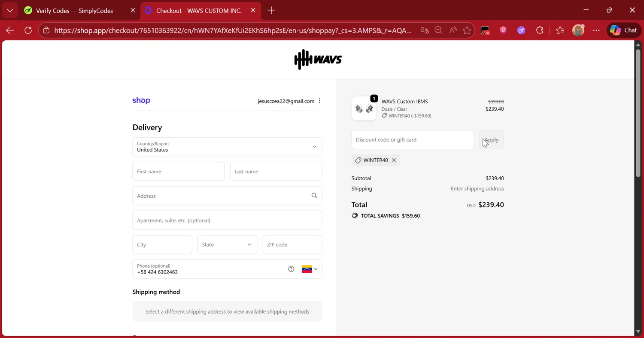Click the struck-through $399.00 price

(x=496, y=102)
